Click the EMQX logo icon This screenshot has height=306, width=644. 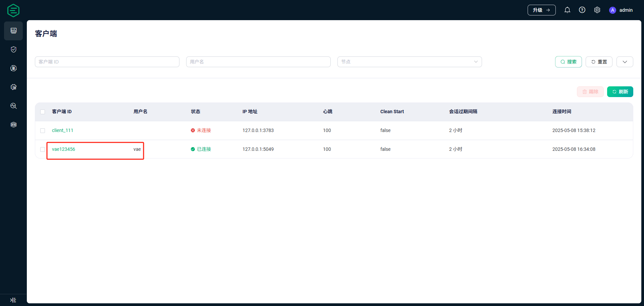13,10
